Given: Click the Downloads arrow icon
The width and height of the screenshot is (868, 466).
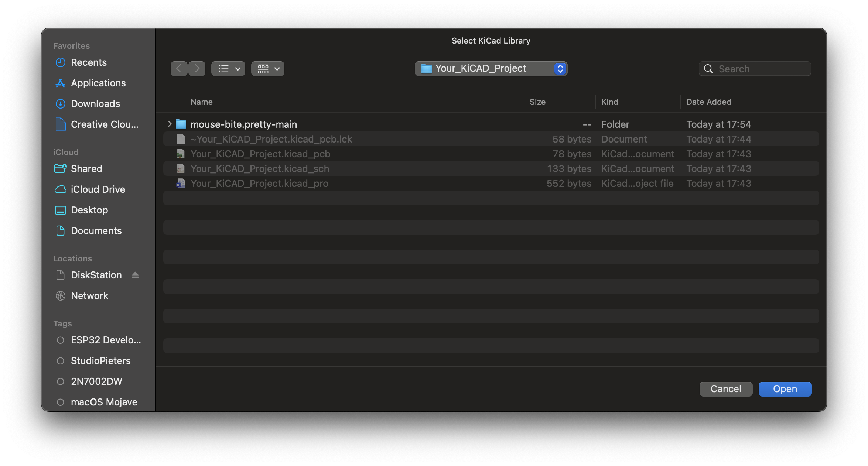Looking at the screenshot, I should coord(60,104).
